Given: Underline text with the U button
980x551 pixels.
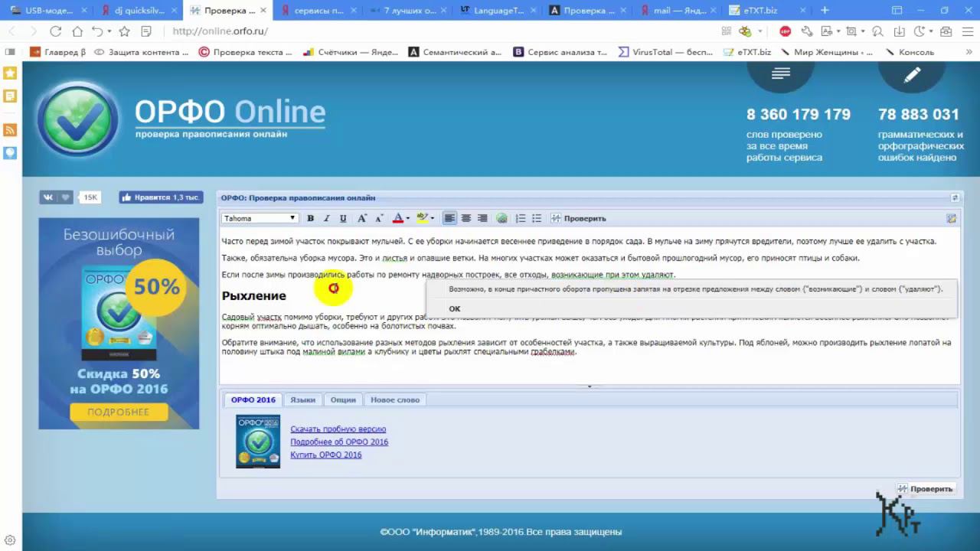Looking at the screenshot, I should pyautogui.click(x=343, y=218).
